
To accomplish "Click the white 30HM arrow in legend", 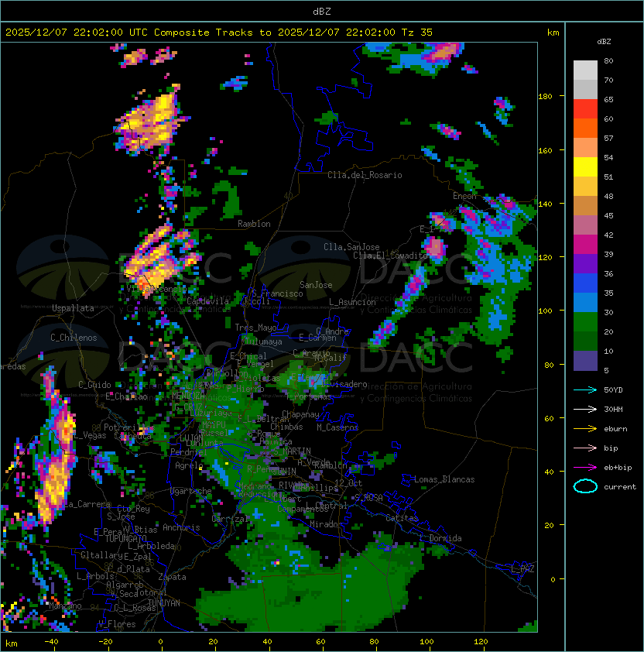I will 585,410.
